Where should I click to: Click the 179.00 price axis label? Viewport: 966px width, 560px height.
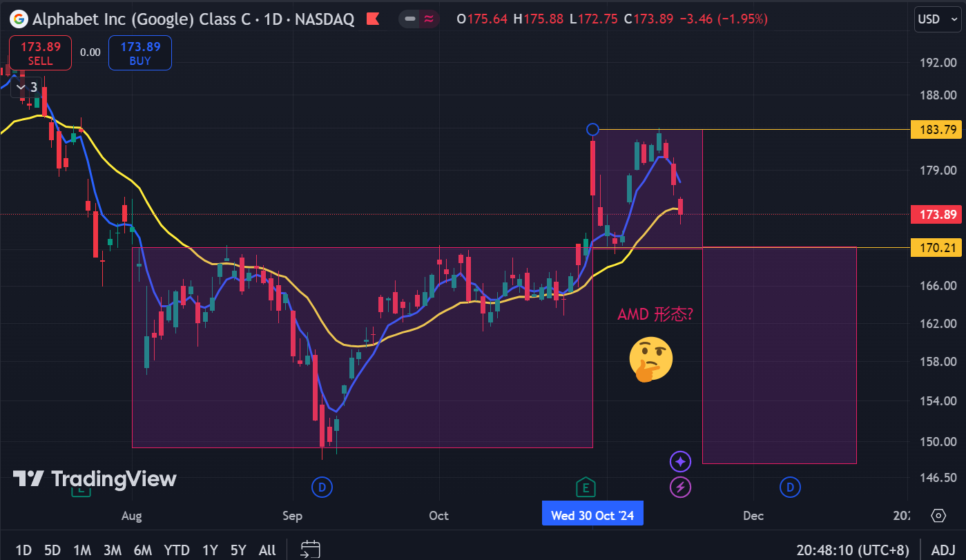click(x=940, y=171)
